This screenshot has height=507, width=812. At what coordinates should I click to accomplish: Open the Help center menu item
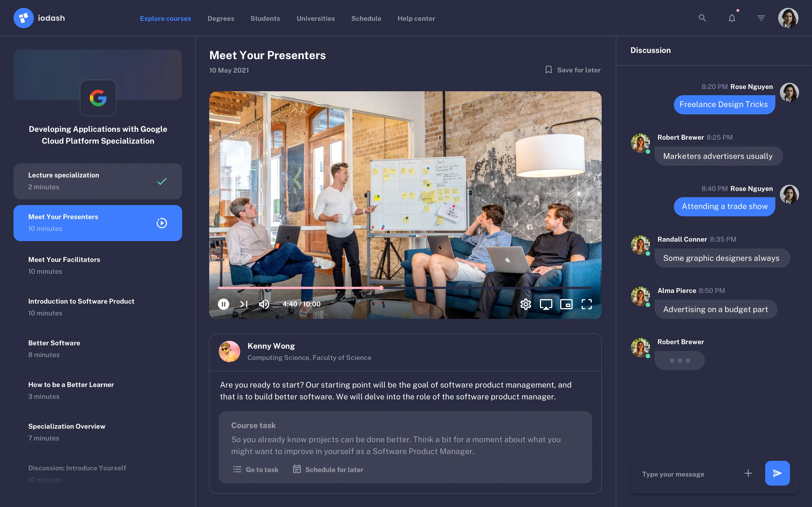[416, 18]
